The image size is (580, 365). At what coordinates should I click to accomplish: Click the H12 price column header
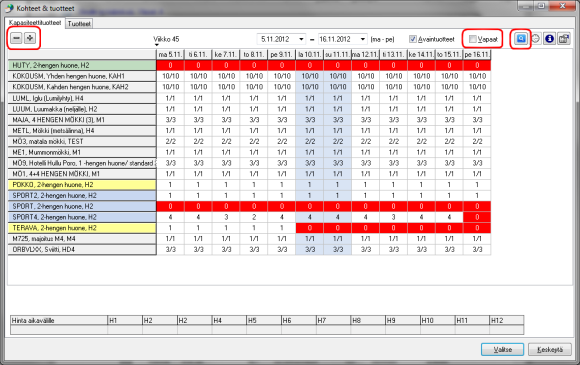[506, 320]
